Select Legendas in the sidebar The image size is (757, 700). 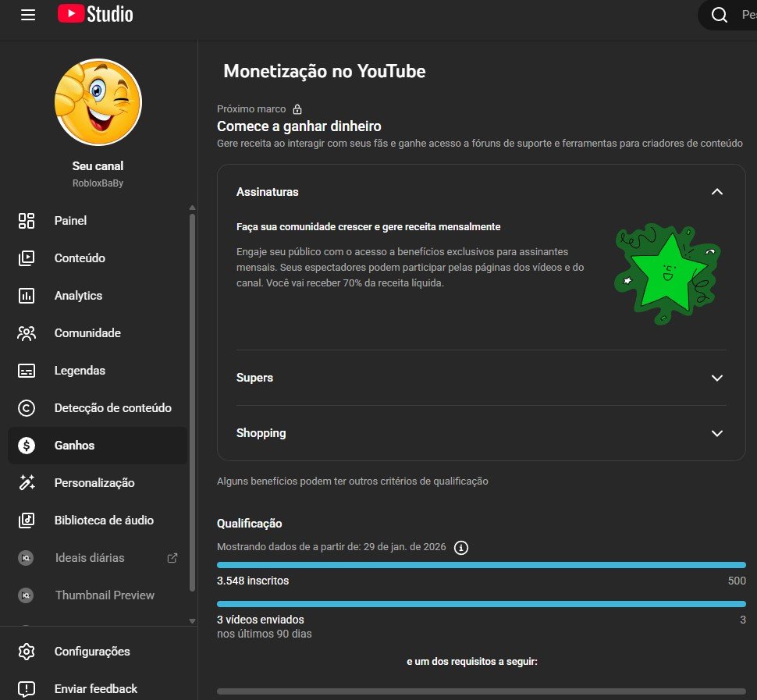coord(80,371)
